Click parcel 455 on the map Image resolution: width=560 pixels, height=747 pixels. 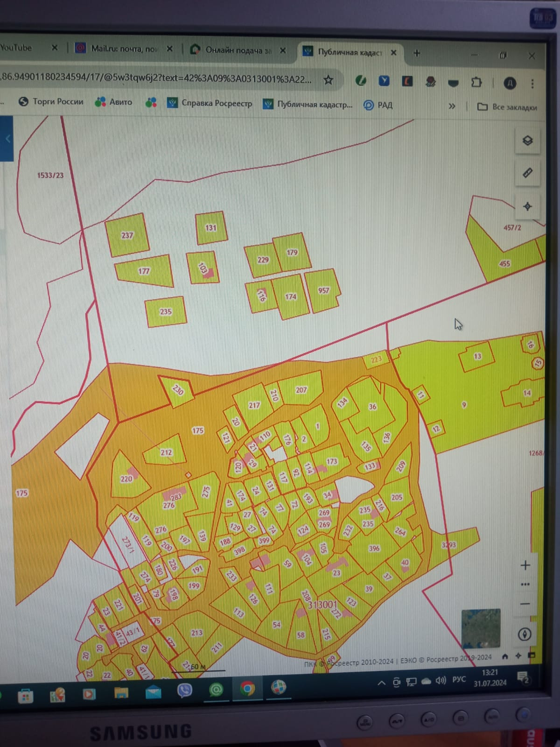tap(504, 264)
